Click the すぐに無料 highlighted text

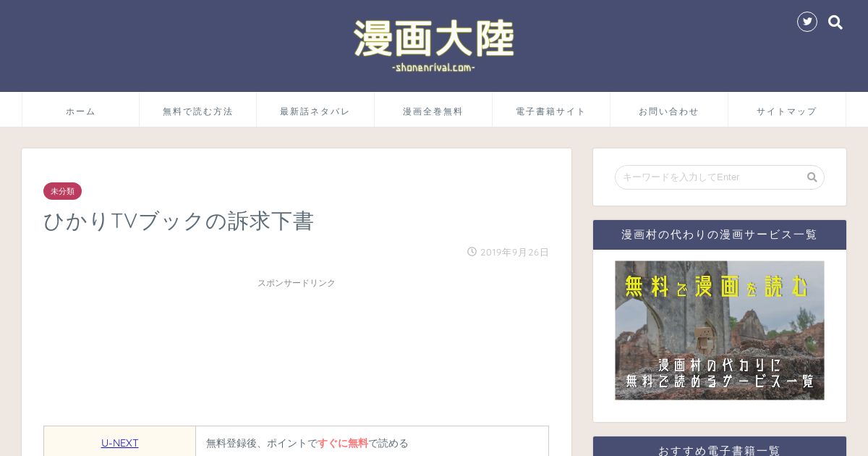click(343, 443)
